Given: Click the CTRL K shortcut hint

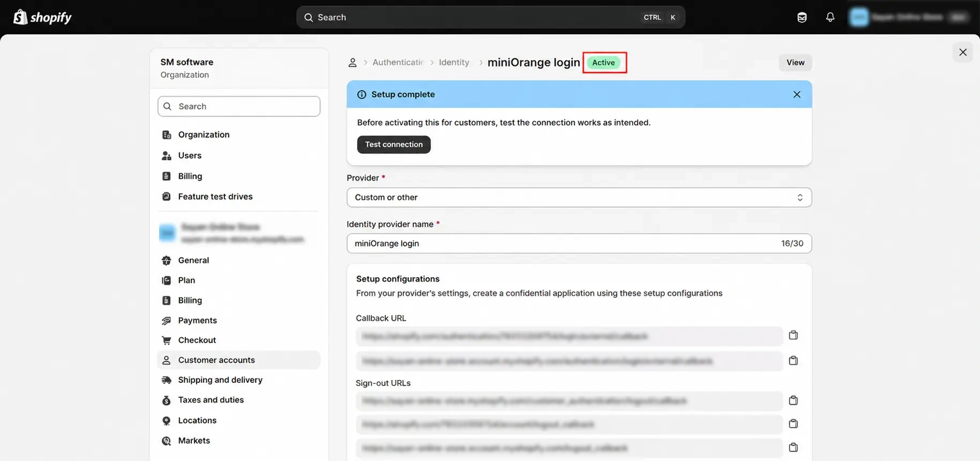Looking at the screenshot, I should coord(660,17).
